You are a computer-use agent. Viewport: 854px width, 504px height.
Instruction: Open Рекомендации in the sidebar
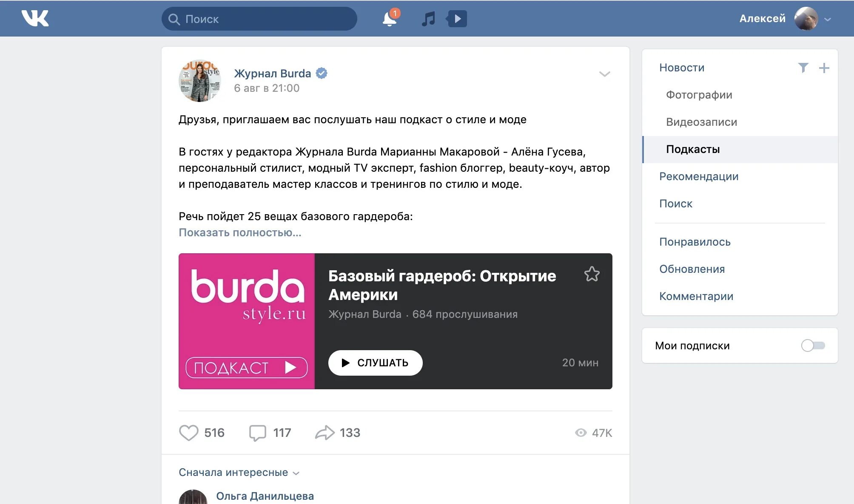(x=699, y=176)
